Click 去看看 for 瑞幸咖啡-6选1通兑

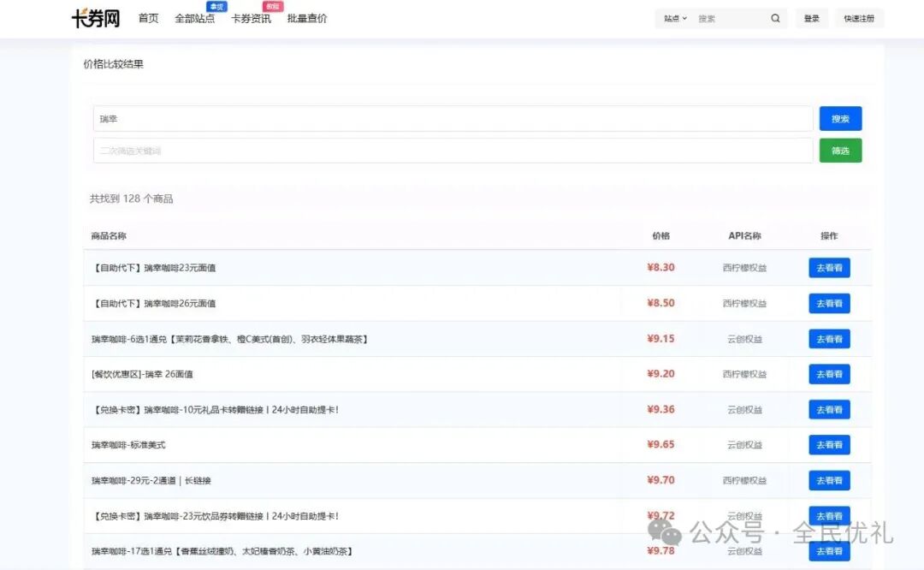pyautogui.click(x=829, y=339)
